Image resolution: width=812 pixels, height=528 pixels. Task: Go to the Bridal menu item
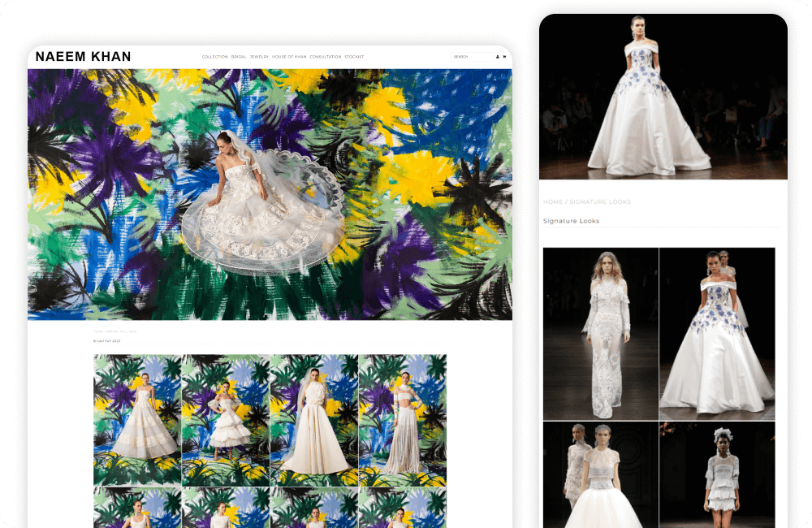click(x=239, y=57)
